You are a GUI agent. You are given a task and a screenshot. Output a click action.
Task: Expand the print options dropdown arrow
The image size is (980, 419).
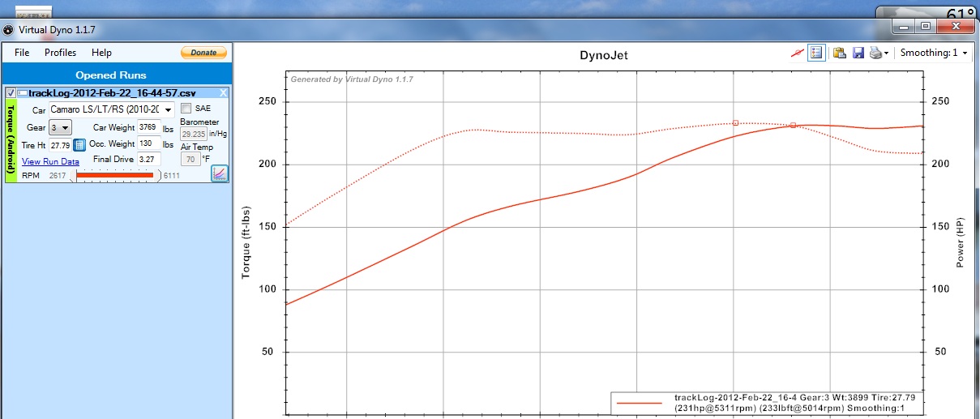887,53
